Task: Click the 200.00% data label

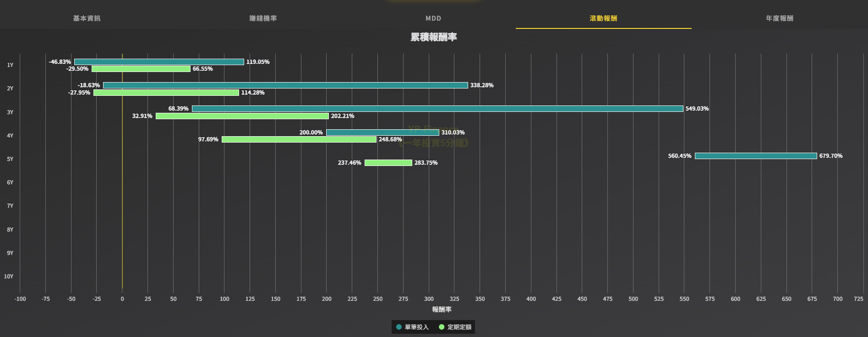Action: (311, 133)
